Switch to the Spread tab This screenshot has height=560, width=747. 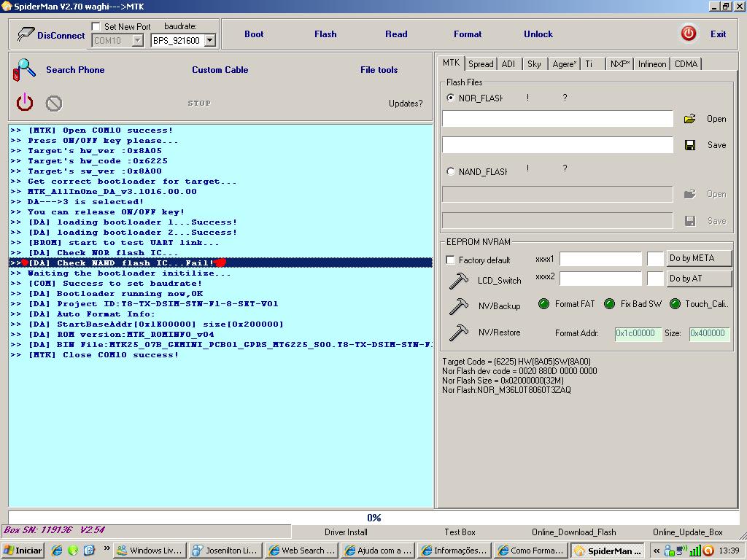click(481, 64)
